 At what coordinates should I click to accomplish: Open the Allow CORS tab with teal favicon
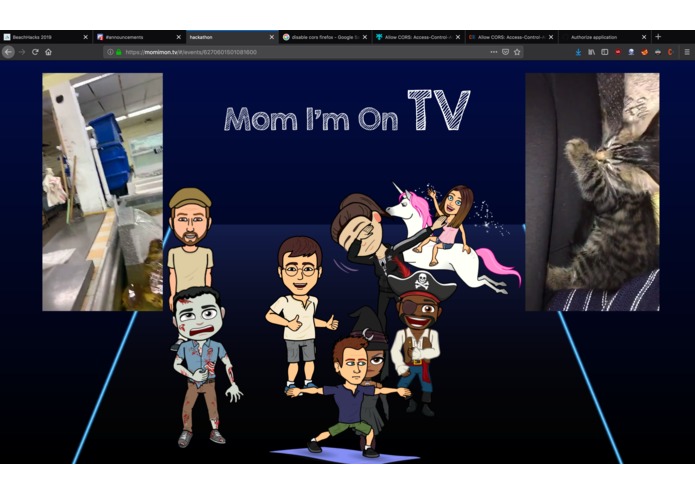tap(418, 37)
